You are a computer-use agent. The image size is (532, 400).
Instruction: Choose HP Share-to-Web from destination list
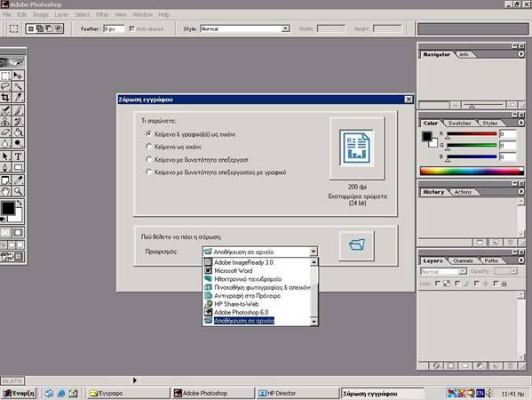click(x=257, y=304)
